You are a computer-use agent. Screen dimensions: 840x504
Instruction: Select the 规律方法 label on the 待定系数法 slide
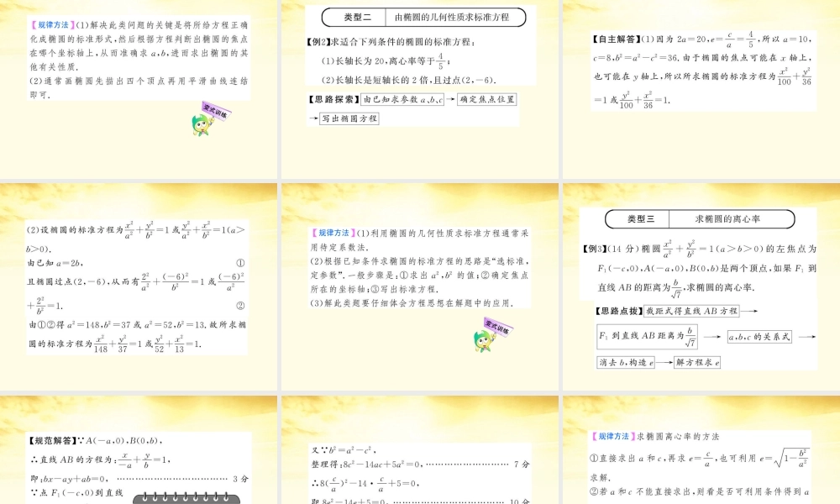pos(333,233)
